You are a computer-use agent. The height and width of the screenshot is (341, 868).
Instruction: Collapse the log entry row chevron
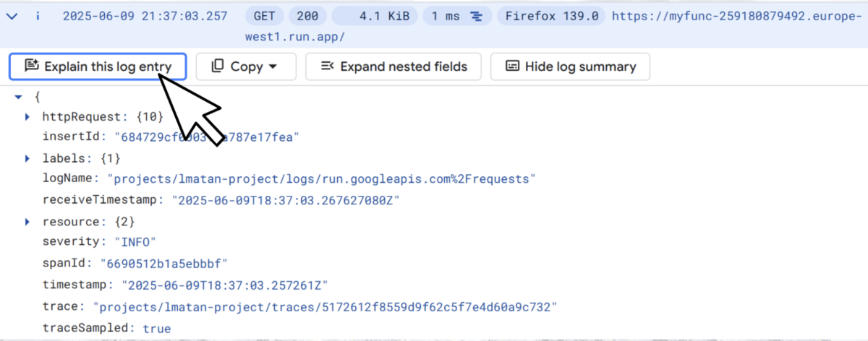tap(12, 16)
